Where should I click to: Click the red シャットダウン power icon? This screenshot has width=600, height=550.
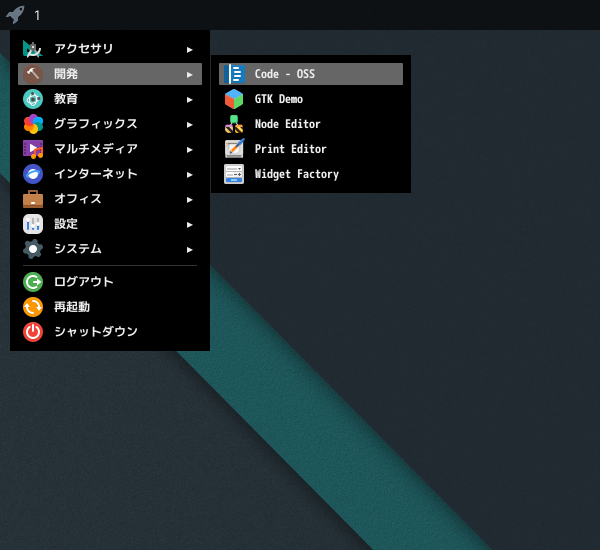pyautogui.click(x=33, y=332)
